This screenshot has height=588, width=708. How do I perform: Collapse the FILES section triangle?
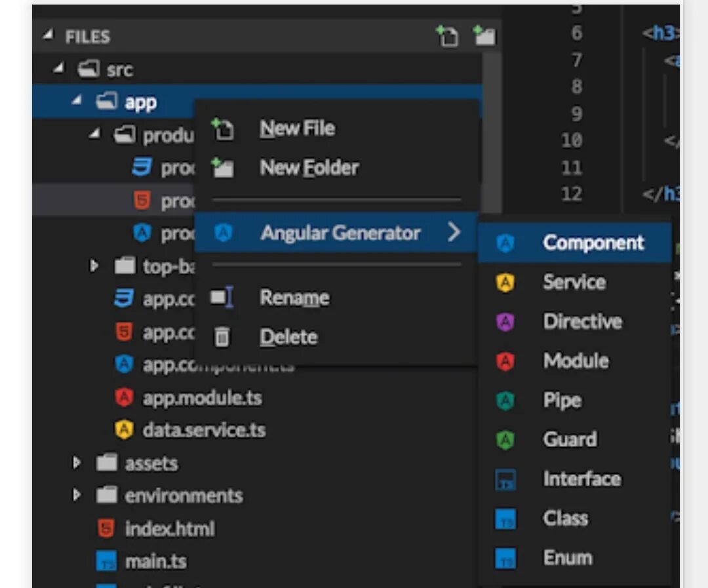coord(48,35)
